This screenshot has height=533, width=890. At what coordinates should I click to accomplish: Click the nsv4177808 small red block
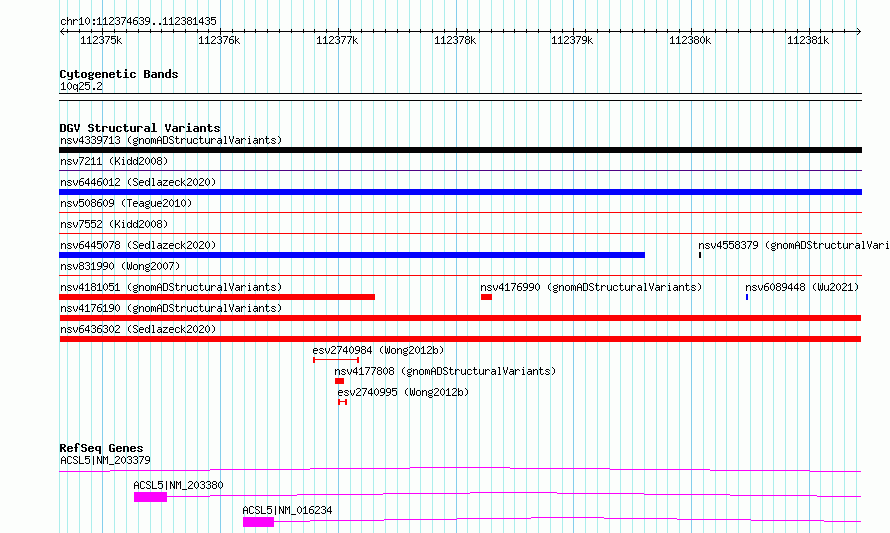[339, 381]
